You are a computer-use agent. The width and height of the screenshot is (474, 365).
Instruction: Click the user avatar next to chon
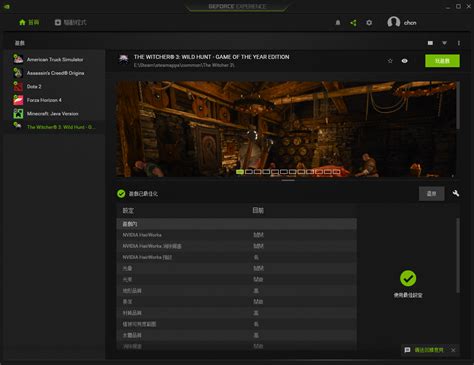point(393,22)
